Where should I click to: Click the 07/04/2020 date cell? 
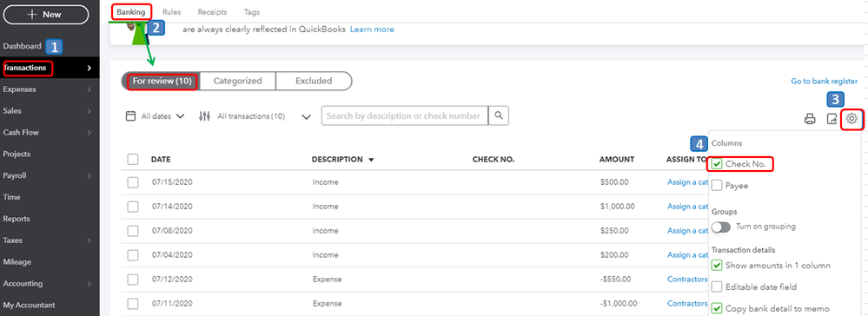172,255
